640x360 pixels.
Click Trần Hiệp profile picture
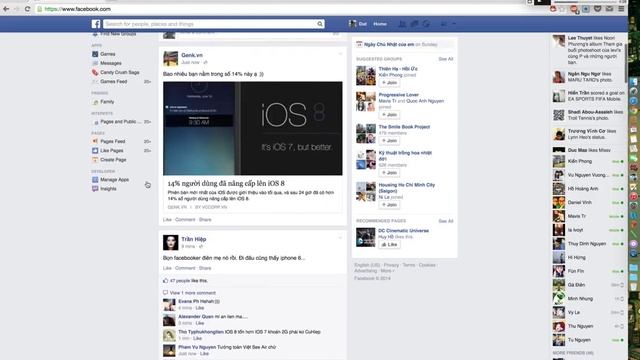171,242
